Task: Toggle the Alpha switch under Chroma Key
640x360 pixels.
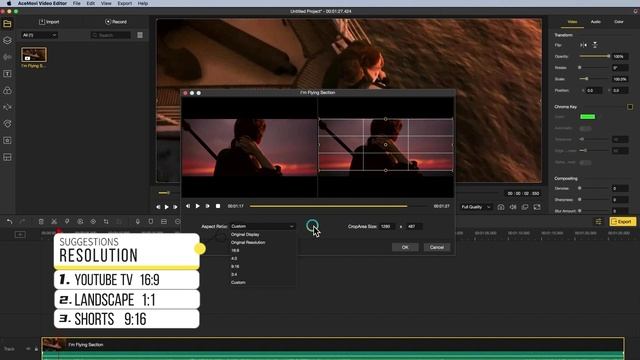Action: tap(585, 162)
